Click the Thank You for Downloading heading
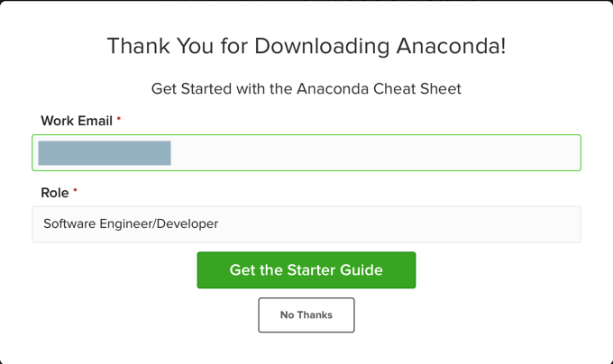The image size is (613, 364). point(306,46)
